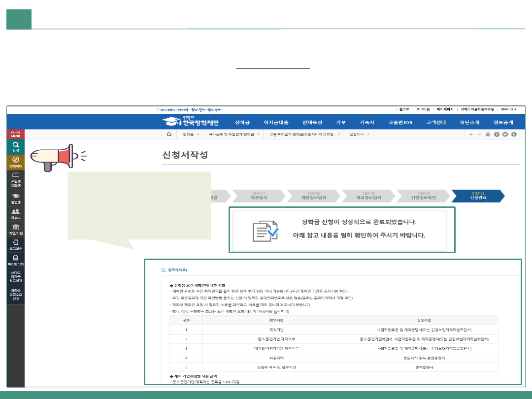
Task: Open 마이페이지 lock icon in sidebar
Action: pos(16,260)
